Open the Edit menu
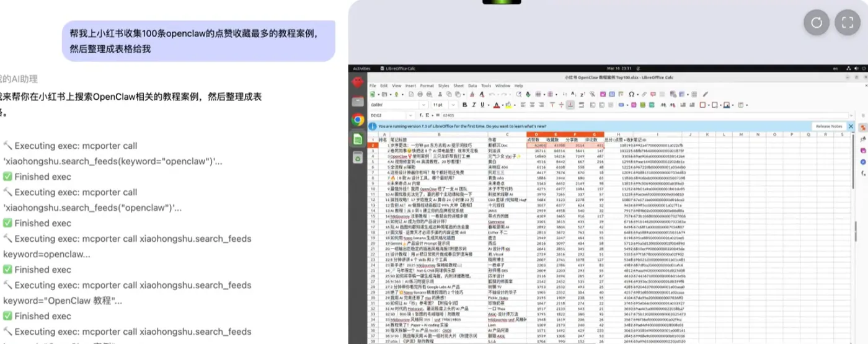868x344 pixels. pos(384,86)
